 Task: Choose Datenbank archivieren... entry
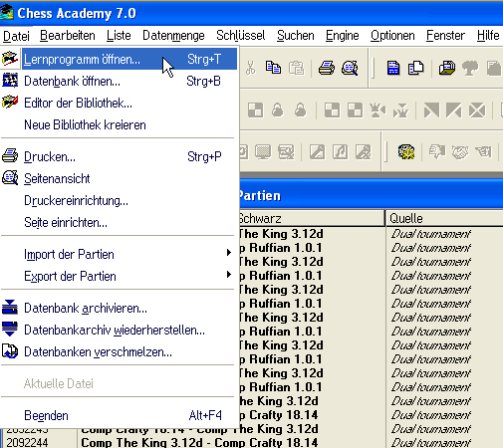[119, 308]
